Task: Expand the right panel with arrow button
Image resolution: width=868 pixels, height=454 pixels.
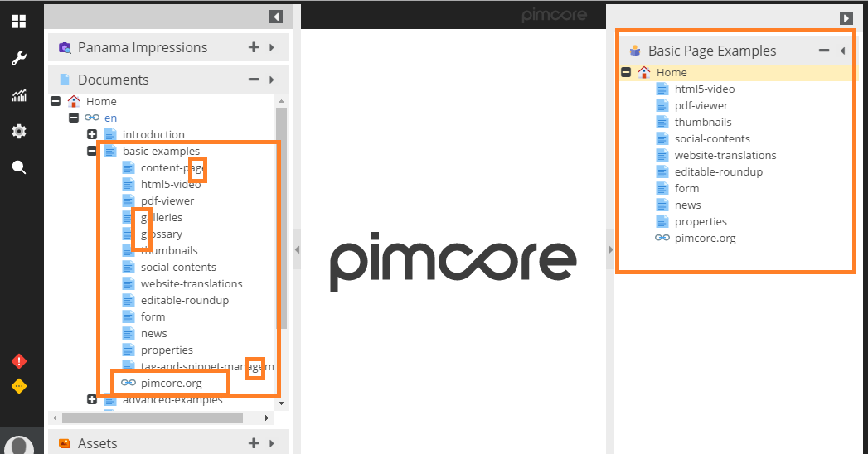Action: coord(846,17)
